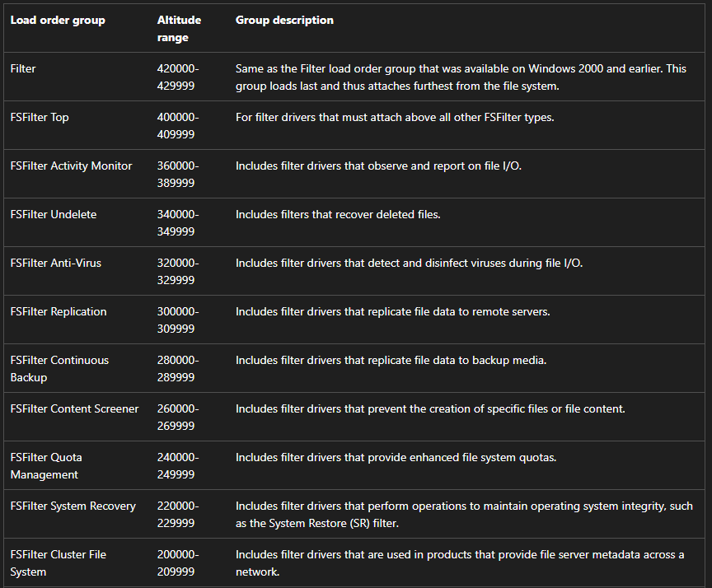Click the 'Load order group' column header
Viewport: 712px width, 588px height.
58,21
